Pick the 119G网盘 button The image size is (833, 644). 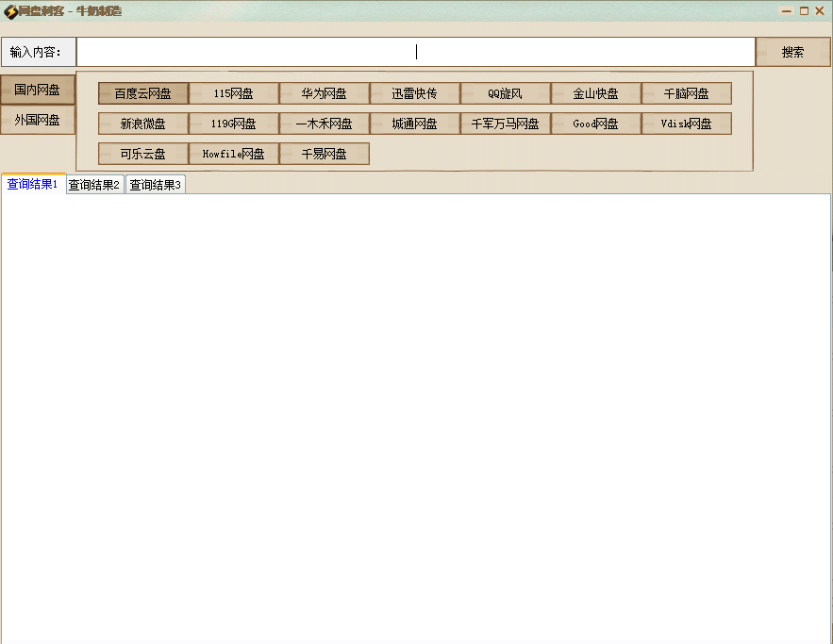point(234,124)
